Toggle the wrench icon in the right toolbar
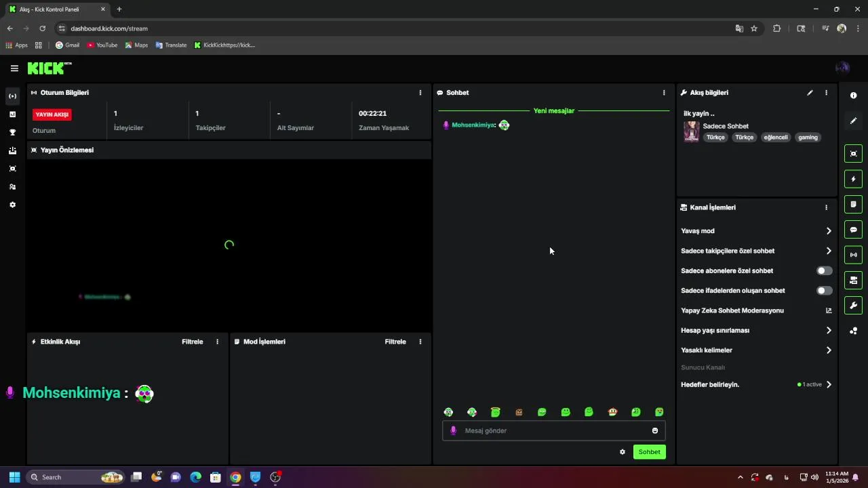The width and height of the screenshot is (868, 488). click(853, 305)
